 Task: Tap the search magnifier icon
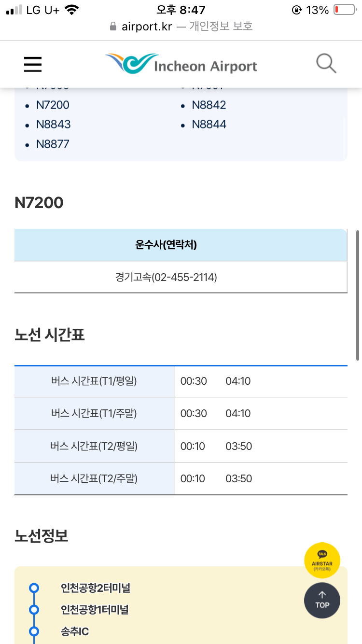pos(326,64)
